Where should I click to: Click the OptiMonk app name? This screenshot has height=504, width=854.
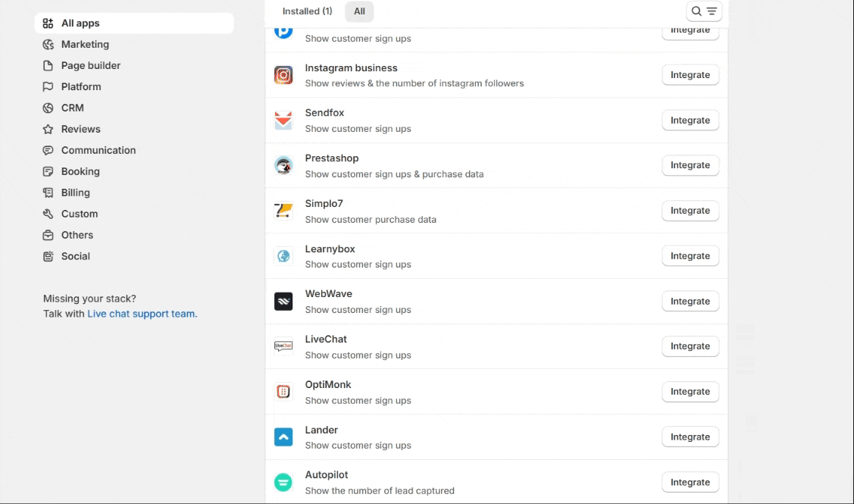[328, 385]
